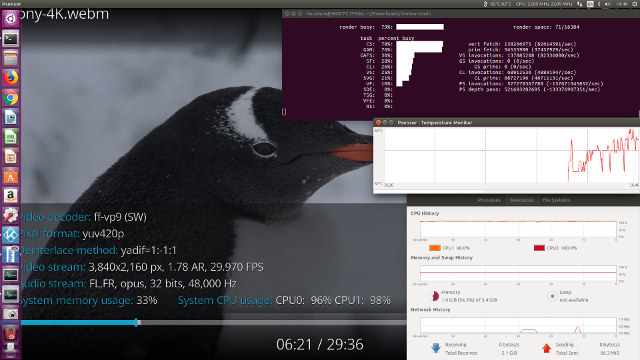Switch to Kodi via dock icon
This screenshot has width=640, height=360.
(10, 235)
